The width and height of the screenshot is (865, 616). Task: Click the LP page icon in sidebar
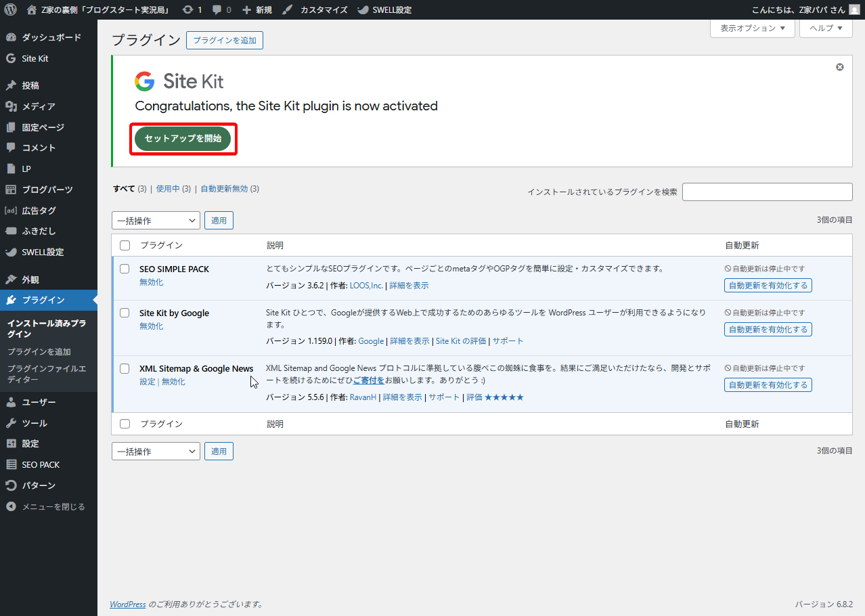pos(11,169)
